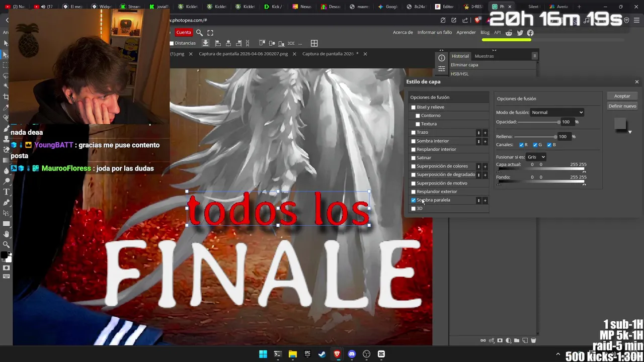
Task: Enable Contorno checkbox
Action: point(418,116)
